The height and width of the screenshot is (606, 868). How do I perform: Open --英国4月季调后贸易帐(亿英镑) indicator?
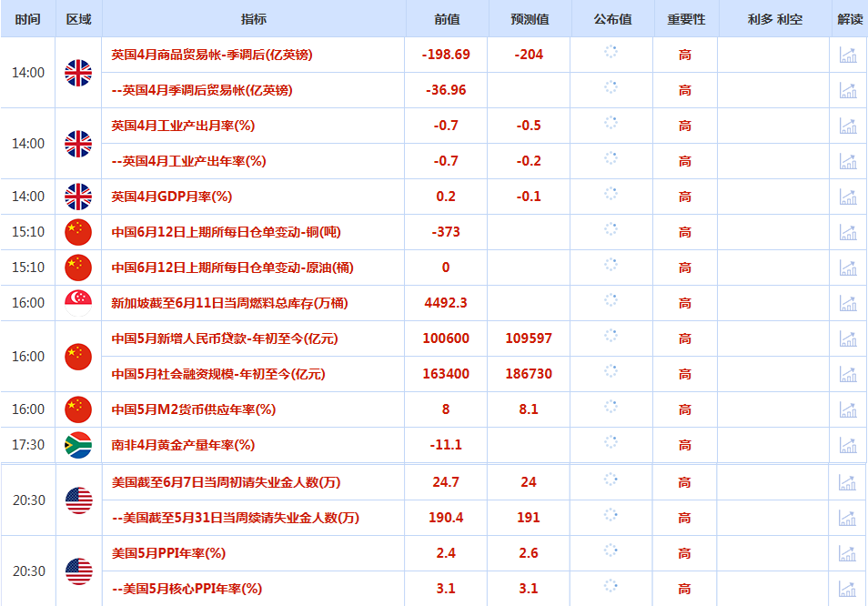pyautogui.click(x=201, y=90)
